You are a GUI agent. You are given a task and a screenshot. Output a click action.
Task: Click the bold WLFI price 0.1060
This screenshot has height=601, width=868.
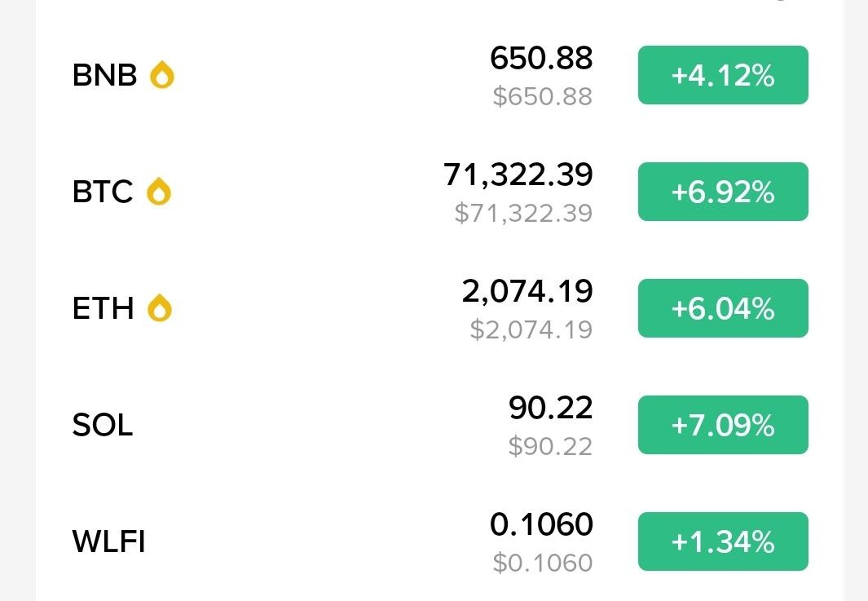click(541, 524)
